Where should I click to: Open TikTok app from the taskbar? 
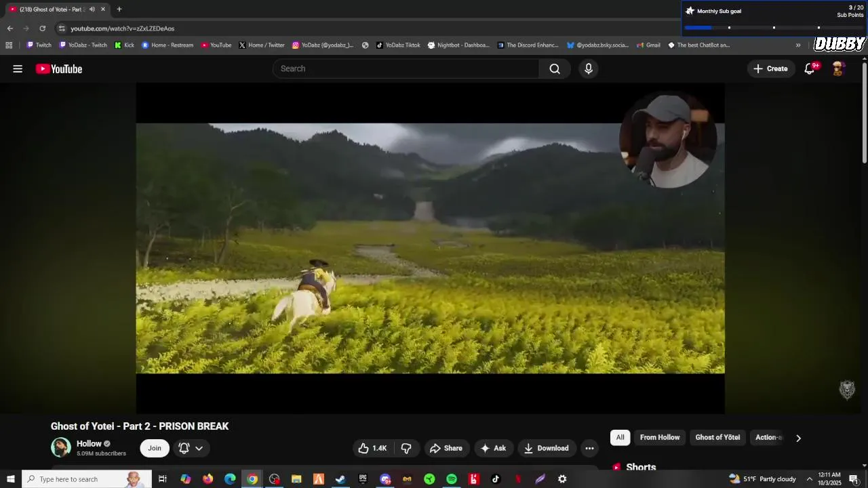496,479
